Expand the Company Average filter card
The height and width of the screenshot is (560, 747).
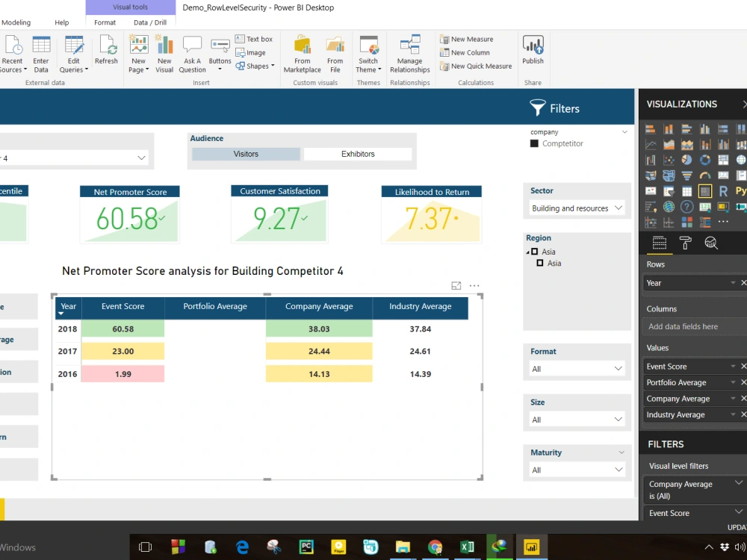738,482
